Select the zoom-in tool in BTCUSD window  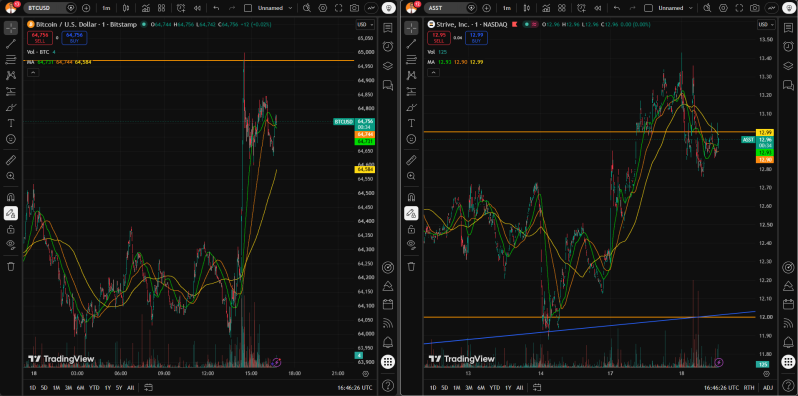pyautogui.click(x=11, y=176)
